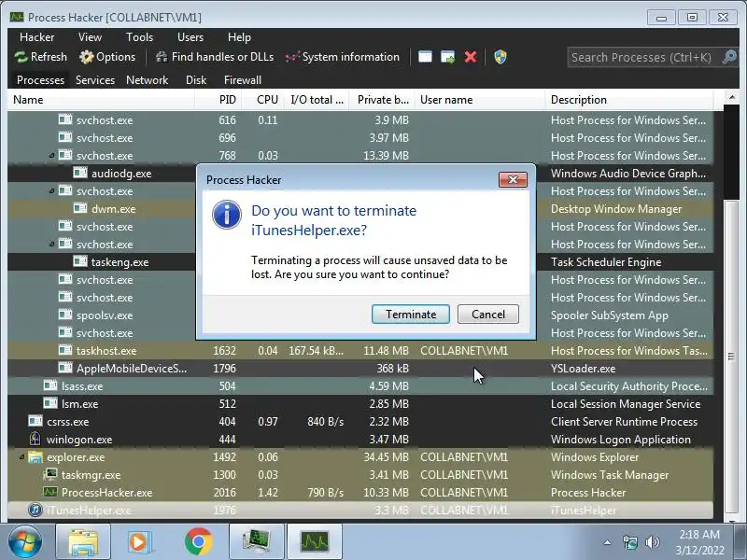Collapse the svchost.exe PID 768 node
This screenshot has width=747, height=560.
click(x=51, y=155)
